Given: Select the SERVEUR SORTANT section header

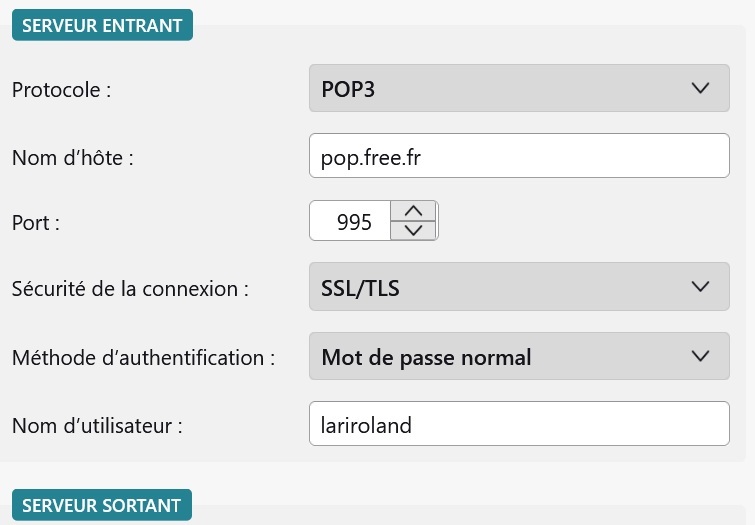Looking at the screenshot, I should coord(101,505).
